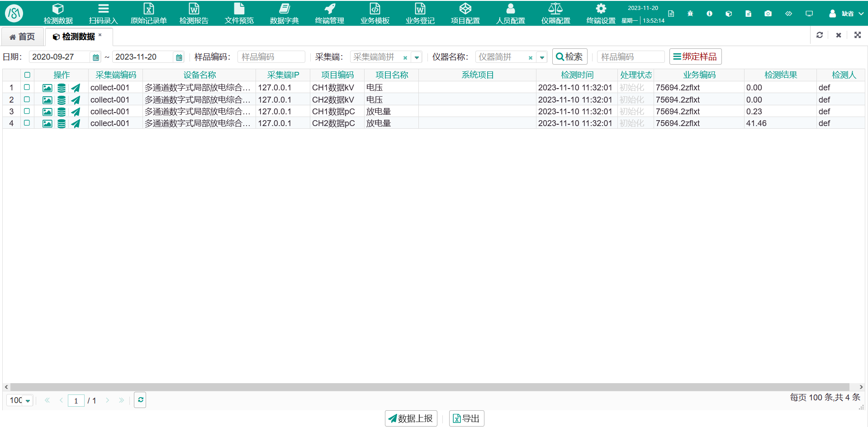Open the page size dropdown showing 100
The width and height of the screenshot is (868, 427).
tap(28, 401)
